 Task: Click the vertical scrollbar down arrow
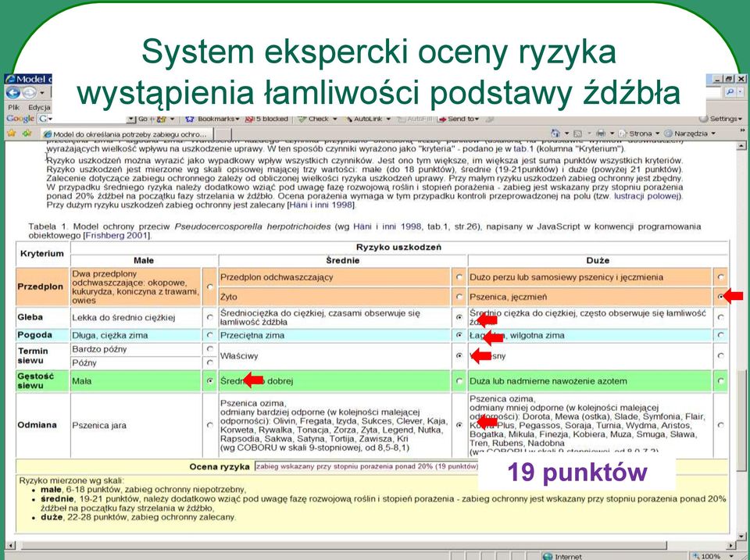(x=742, y=537)
